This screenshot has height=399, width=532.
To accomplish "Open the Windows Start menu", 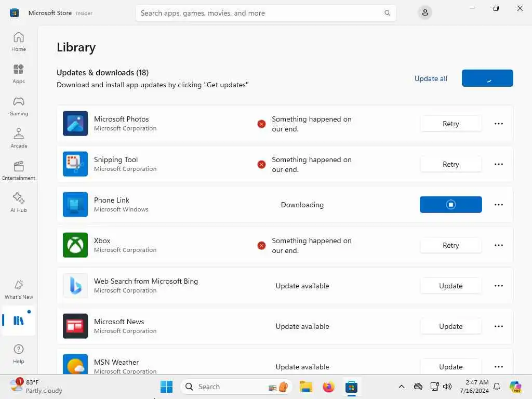I will pyautogui.click(x=166, y=387).
